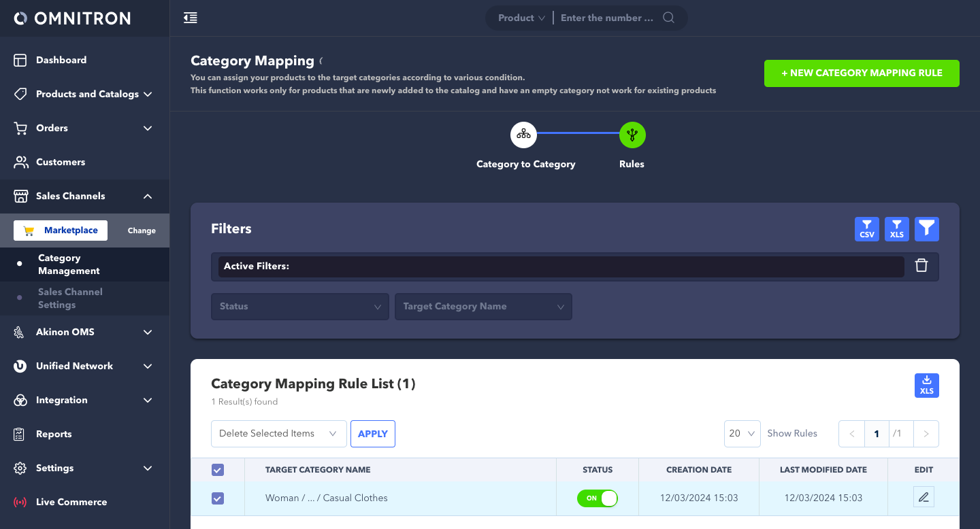The width and height of the screenshot is (980, 529).
Task: Click the funnel filter icon
Action: tap(926, 229)
